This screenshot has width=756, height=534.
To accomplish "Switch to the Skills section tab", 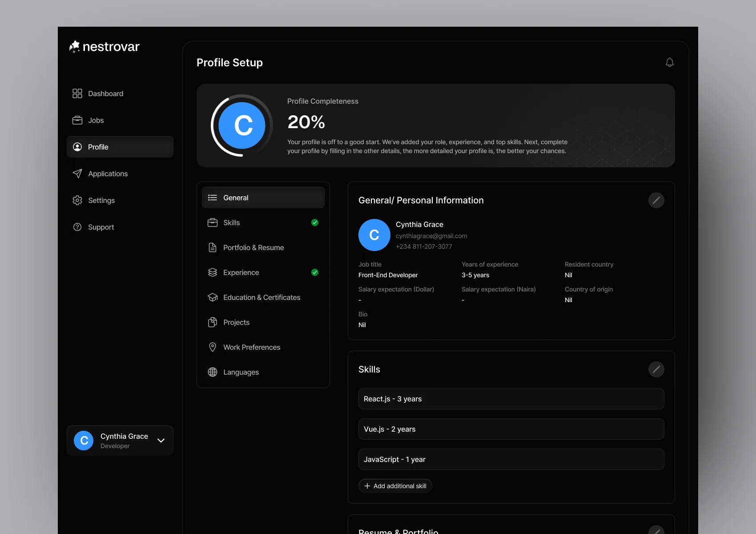I will (x=263, y=222).
